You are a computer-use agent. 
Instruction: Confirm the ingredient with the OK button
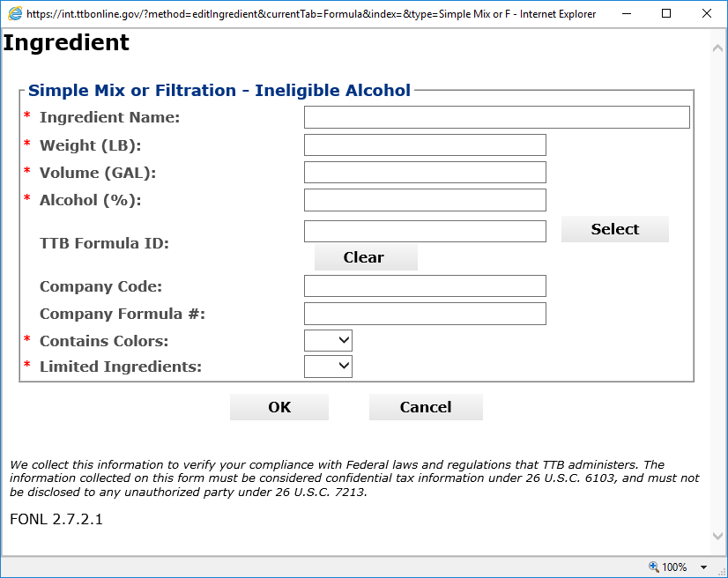pyautogui.click(x=279, y=407)
